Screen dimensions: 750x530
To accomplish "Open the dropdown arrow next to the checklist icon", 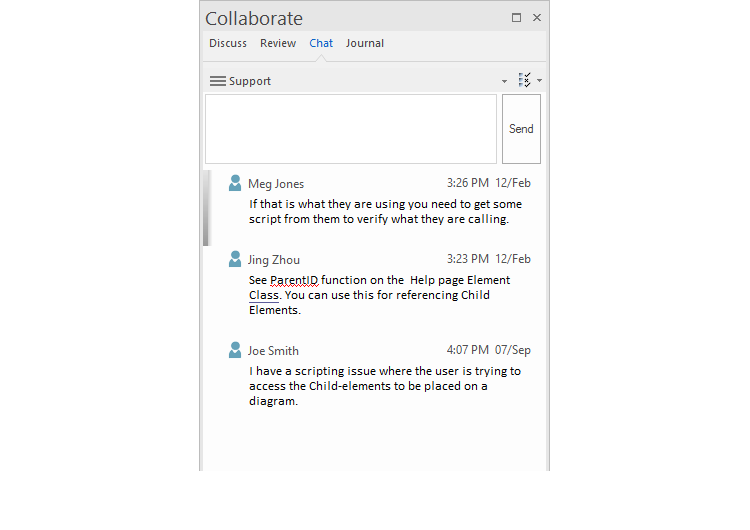I will click(x=540, y=81).
